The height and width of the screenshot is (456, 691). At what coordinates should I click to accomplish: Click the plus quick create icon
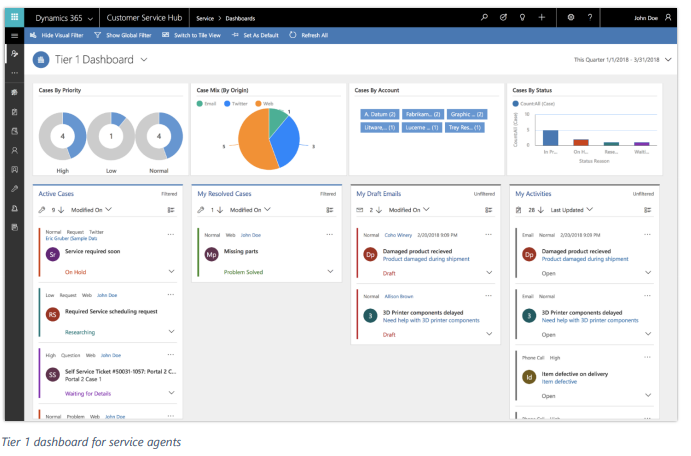pyautogui.click(x=542, y=18)
